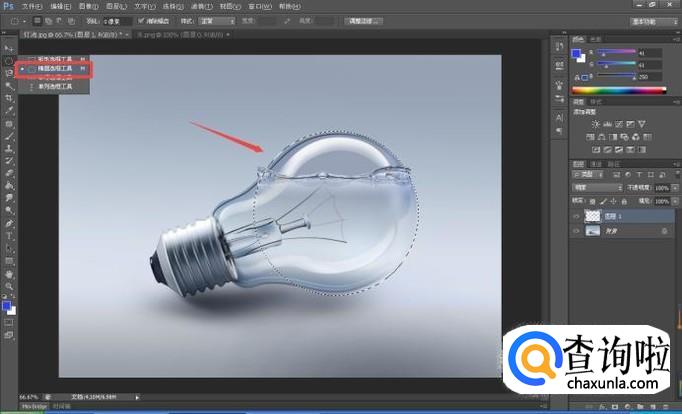This screenshot has width=682, height=414.
Task: Select the Move tool
Action: tap(9, 48)
